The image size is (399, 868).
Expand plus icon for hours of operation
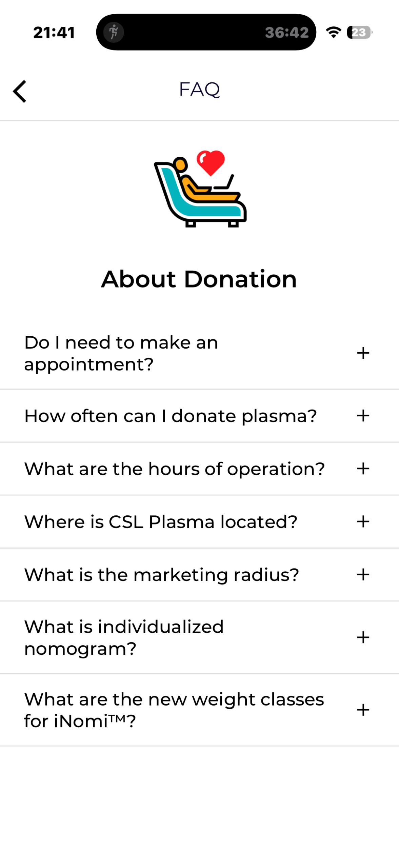click(363, 469)
